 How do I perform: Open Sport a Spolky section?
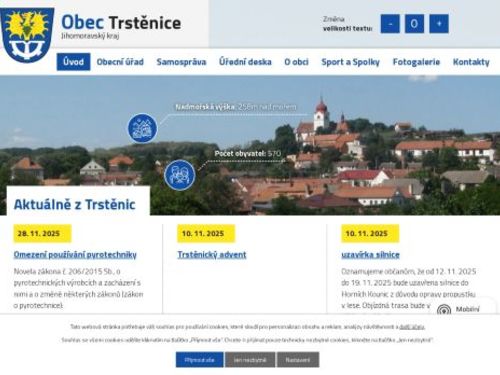coord(350,62)
